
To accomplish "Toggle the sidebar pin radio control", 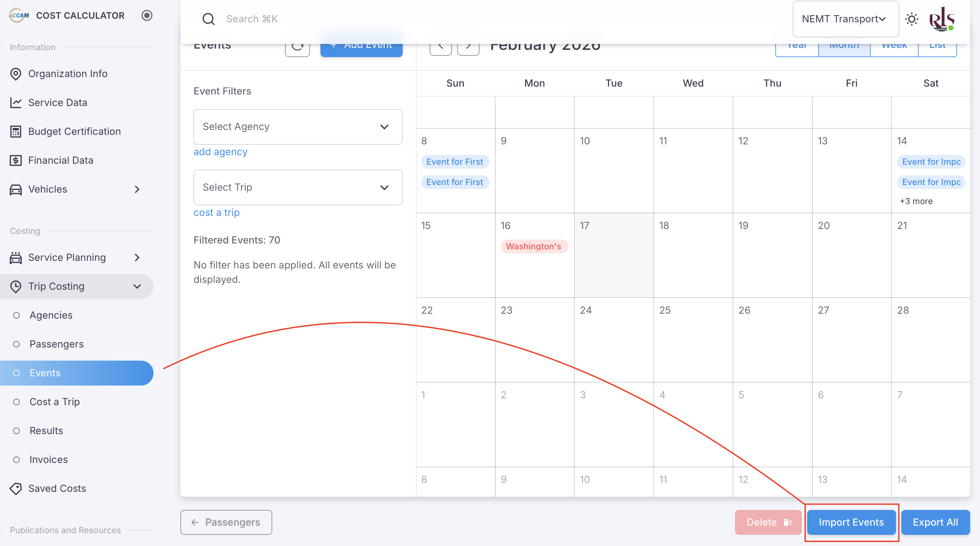I will tap(147, 16).
